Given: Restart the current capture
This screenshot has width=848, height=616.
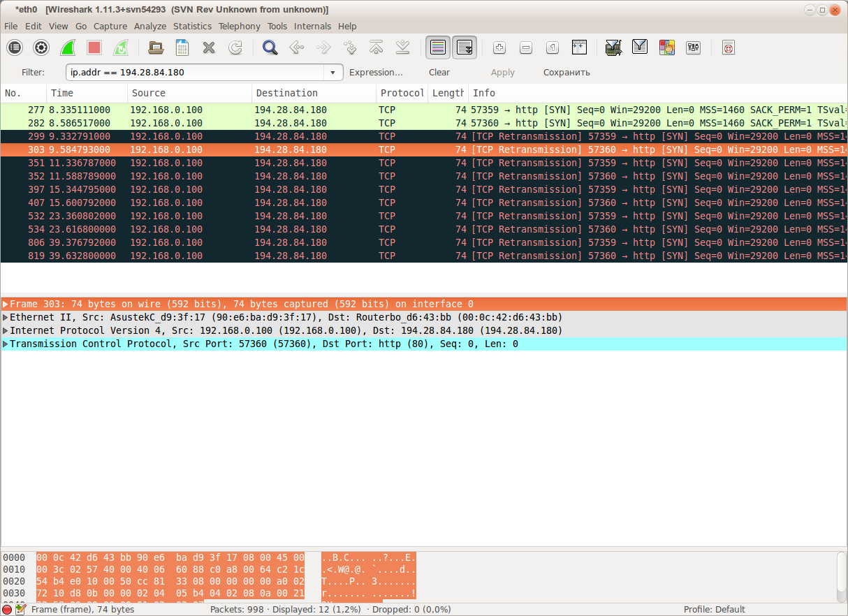Looking at the screenshot, I should (x=121, y=47).
